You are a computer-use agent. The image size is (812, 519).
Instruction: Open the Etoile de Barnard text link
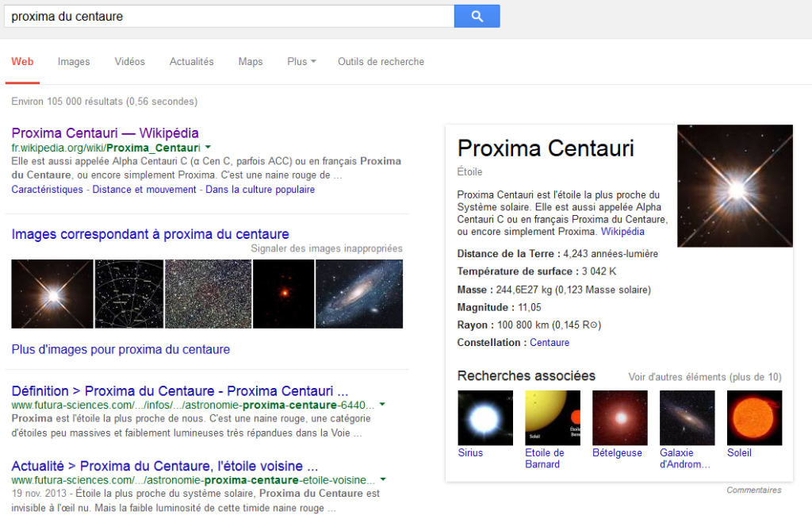click(x=545, y=459)
